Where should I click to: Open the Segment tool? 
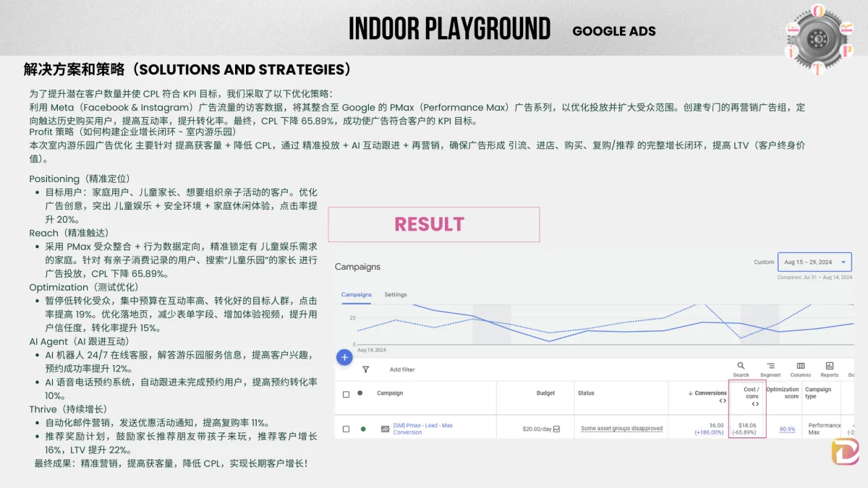point(770,369)
